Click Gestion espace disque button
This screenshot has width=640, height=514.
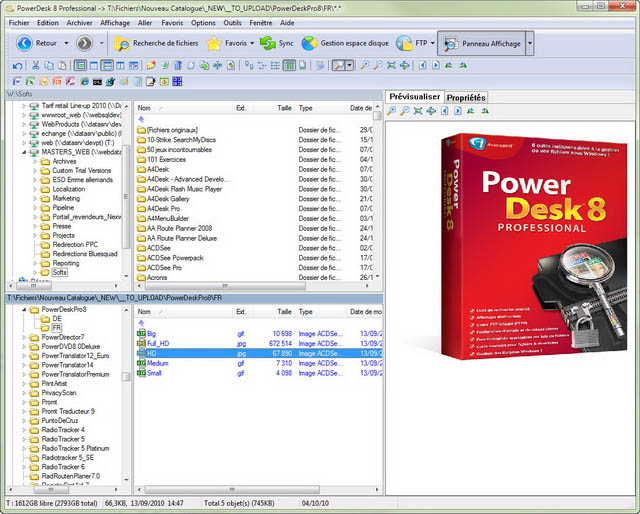coord(345,43)
